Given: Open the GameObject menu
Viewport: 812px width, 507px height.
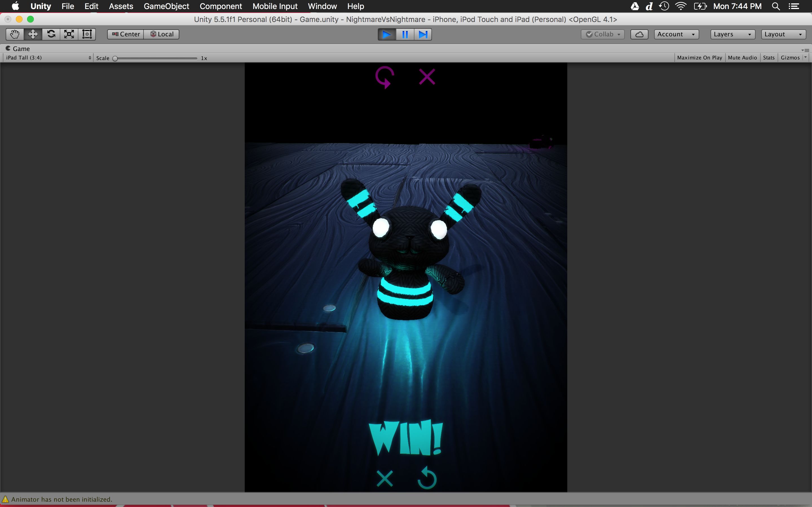Looking at the screenshot, I should [x=166, y=6].
